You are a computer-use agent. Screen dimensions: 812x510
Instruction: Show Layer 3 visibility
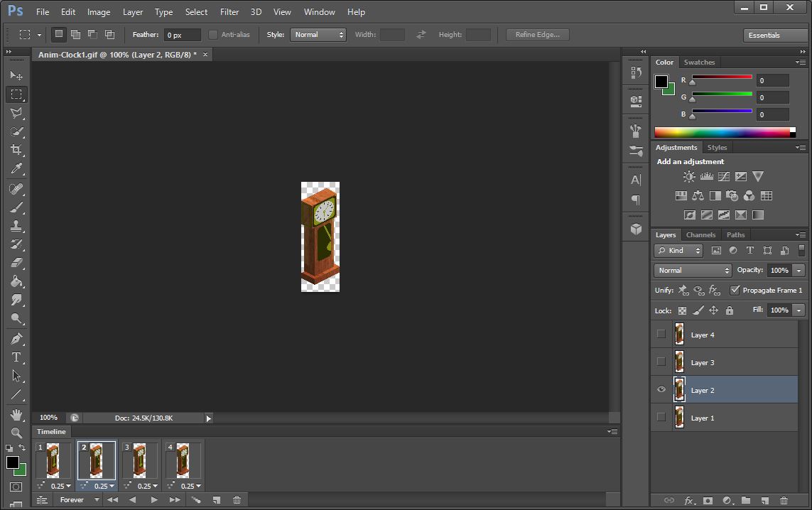[x=661, y=362]
